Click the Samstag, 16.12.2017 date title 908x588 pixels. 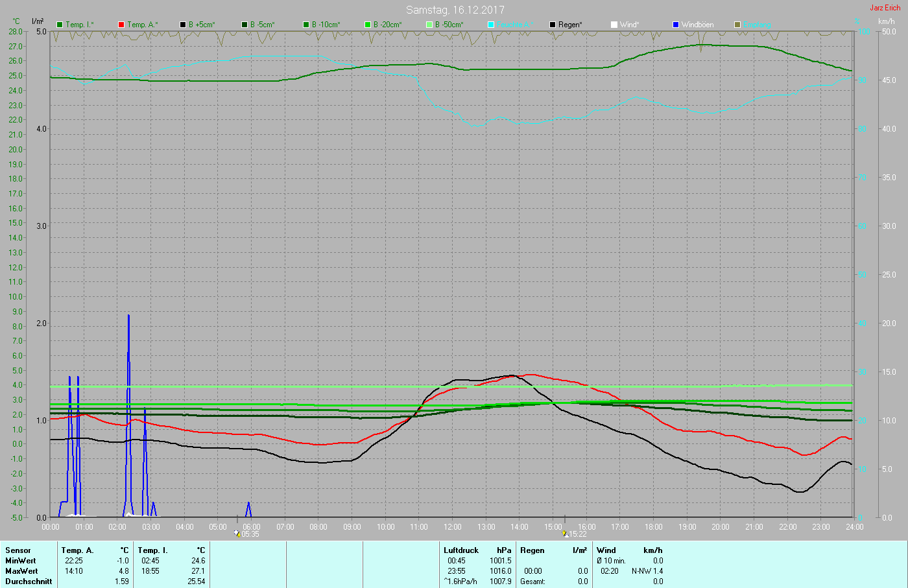click(x=455, y=10)
